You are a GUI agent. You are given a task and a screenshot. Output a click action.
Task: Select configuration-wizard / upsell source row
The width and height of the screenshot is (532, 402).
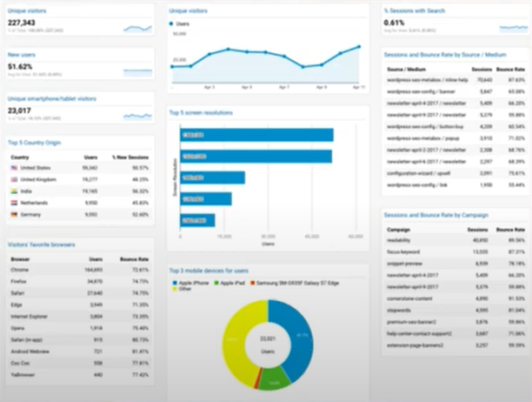click(x=456, y=173)
